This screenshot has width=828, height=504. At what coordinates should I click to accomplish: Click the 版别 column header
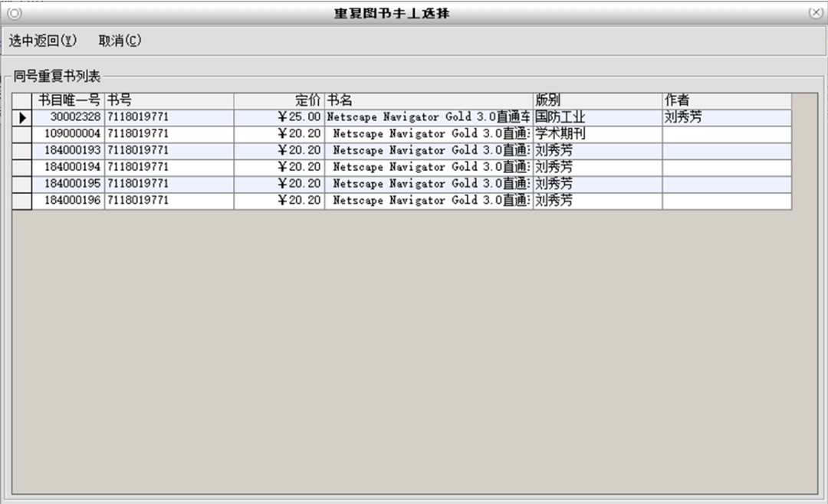[x=598, y=101]
